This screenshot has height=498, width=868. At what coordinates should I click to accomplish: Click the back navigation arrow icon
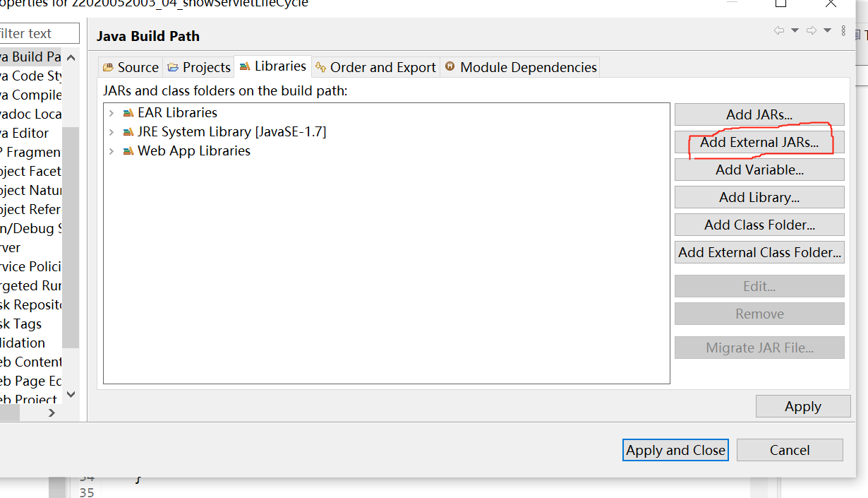(x=778, y=30)
